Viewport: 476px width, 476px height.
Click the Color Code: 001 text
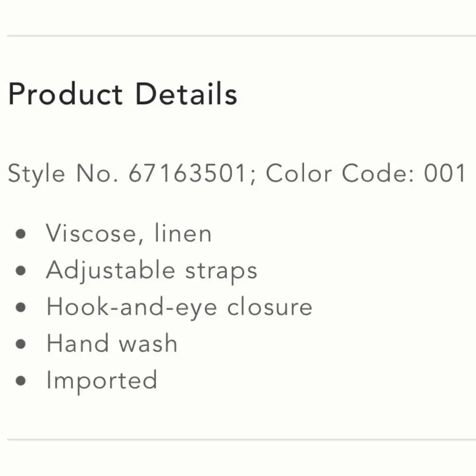366,173
